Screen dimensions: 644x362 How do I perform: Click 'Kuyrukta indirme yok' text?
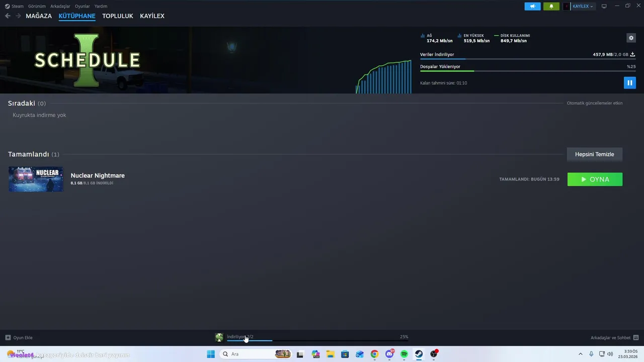(x=39, y=115)
